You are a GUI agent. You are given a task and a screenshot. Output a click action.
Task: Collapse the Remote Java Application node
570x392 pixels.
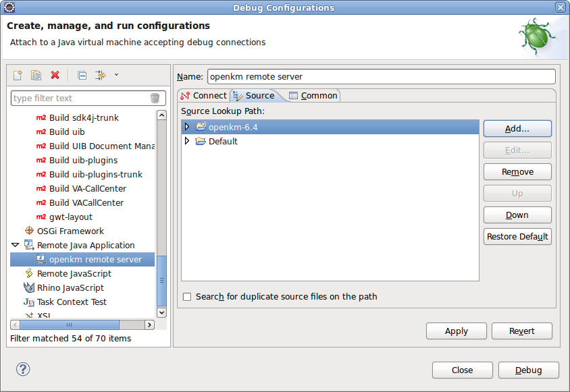click(16, 245)
